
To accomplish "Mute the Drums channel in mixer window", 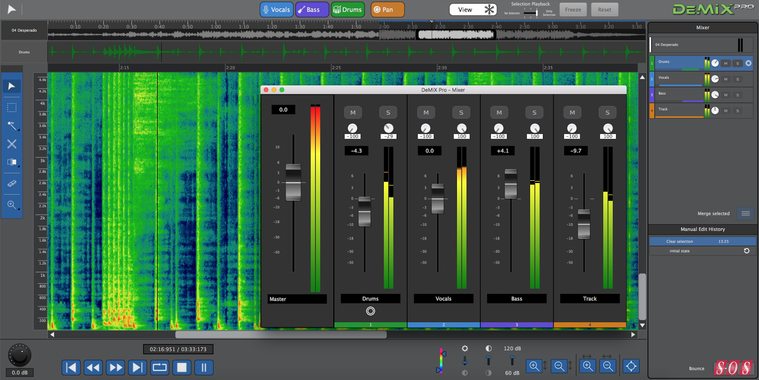I will (x=353, y=113).
